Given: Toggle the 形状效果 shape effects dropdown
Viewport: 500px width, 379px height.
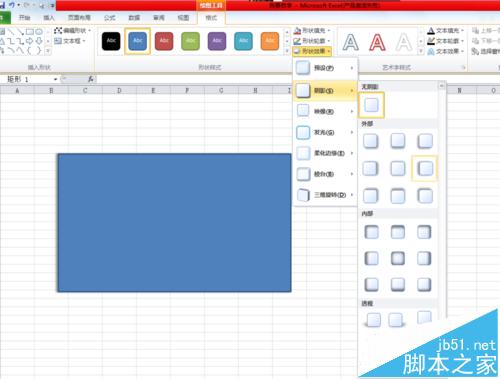Looking at the screenshot, I should (x=312, y=51).
